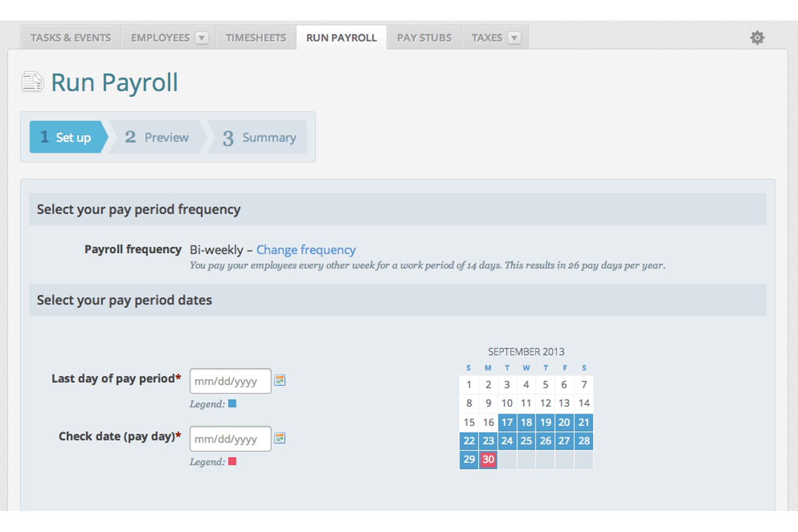Choose September 14 in the calendar
This screenshot has width=798, height=532.
[584, 403]
